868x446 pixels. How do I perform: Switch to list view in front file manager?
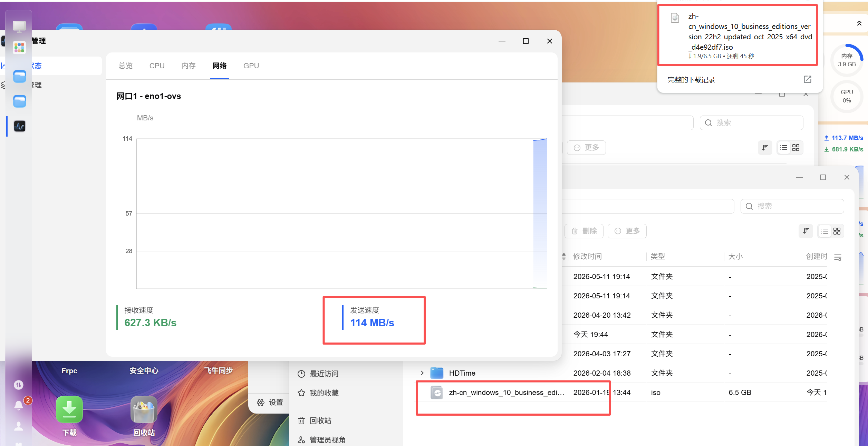[x=825, y=231]
